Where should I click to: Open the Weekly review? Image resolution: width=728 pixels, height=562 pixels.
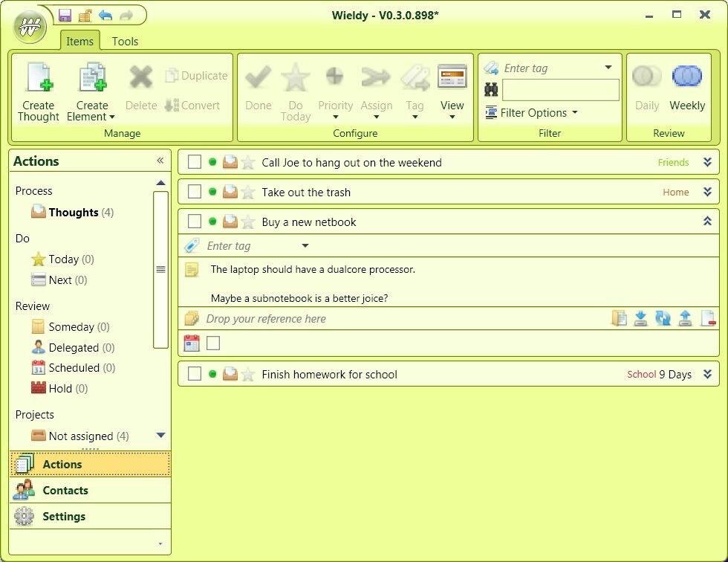click(687, 88)
